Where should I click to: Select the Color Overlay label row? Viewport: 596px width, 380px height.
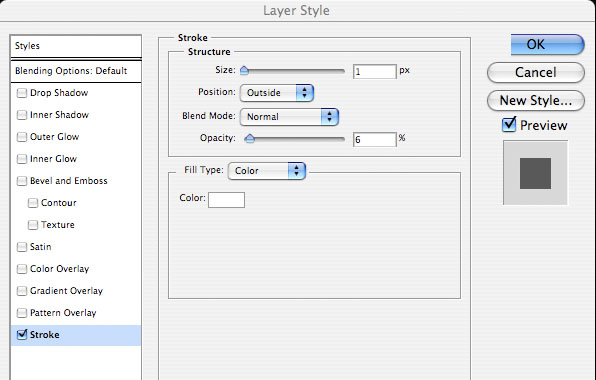(59, 269)
